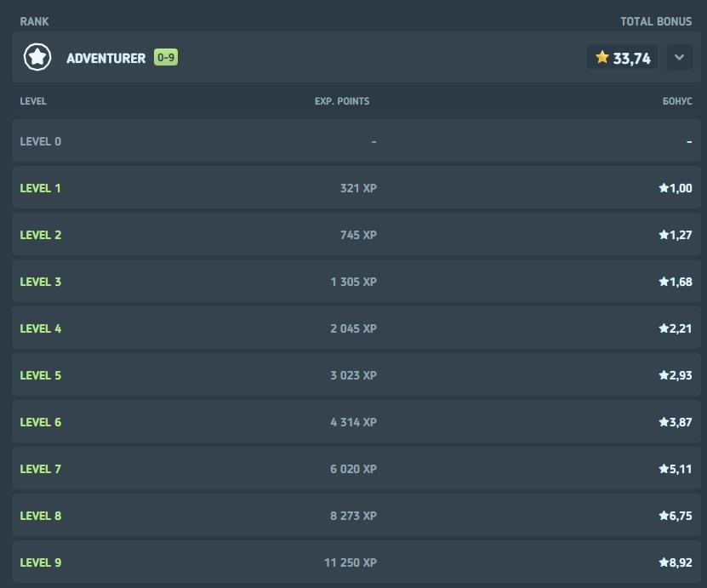Click the star icon beside 6,75 bonus
707x588 pixels.
(x=664, y=516)
